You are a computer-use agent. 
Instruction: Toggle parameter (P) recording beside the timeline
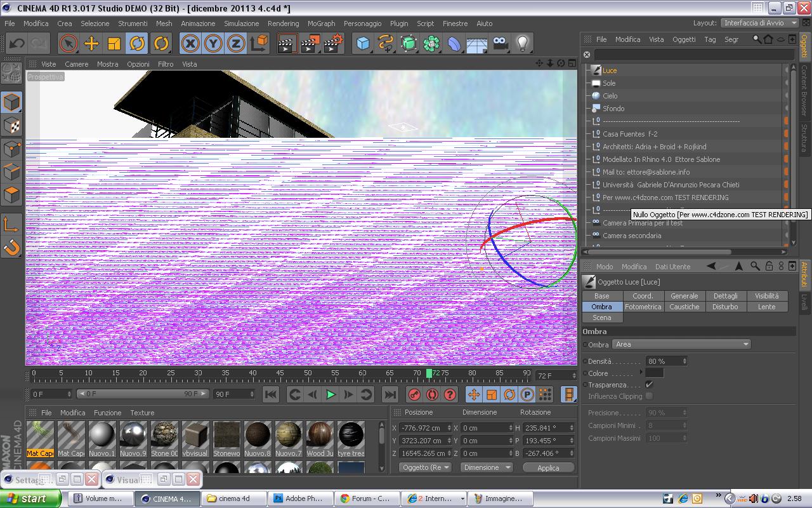tap(527, 394)
